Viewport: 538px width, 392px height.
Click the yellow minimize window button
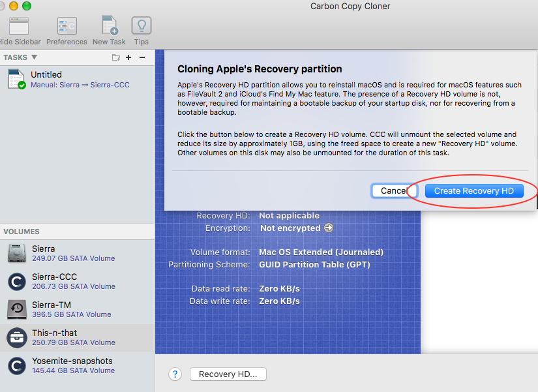click(x=14, y=6)
